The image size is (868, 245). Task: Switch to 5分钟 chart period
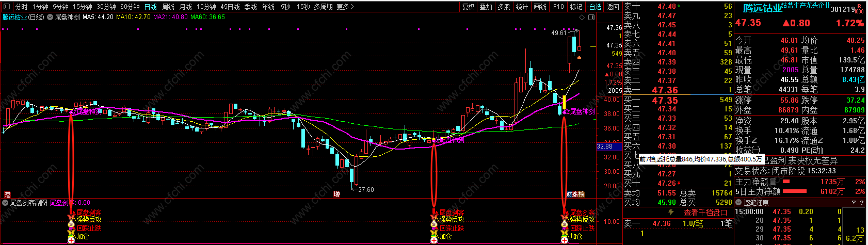[x=60, y=7]
